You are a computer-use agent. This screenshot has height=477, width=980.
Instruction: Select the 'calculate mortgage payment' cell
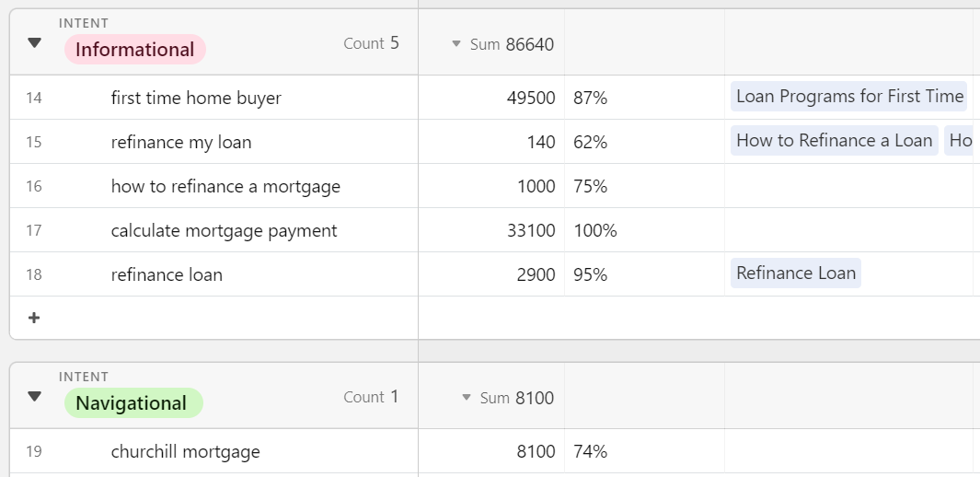point(224,230)
